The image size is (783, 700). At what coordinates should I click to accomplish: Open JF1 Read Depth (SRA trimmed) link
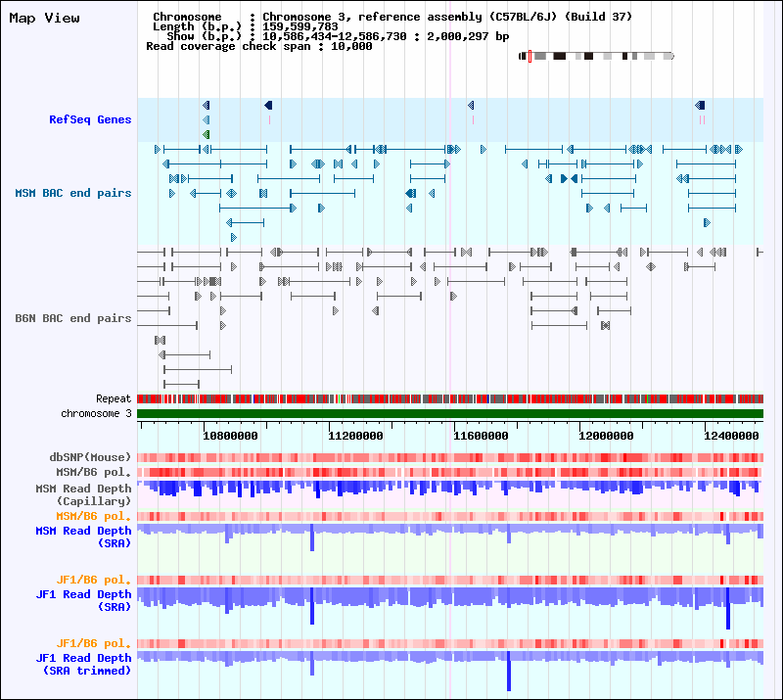coord(83,664)
